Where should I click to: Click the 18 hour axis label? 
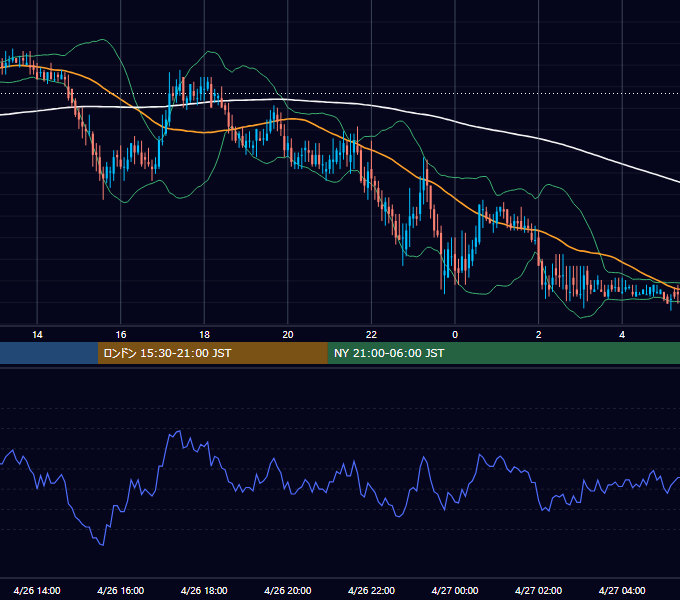click(x=204, y=335)
